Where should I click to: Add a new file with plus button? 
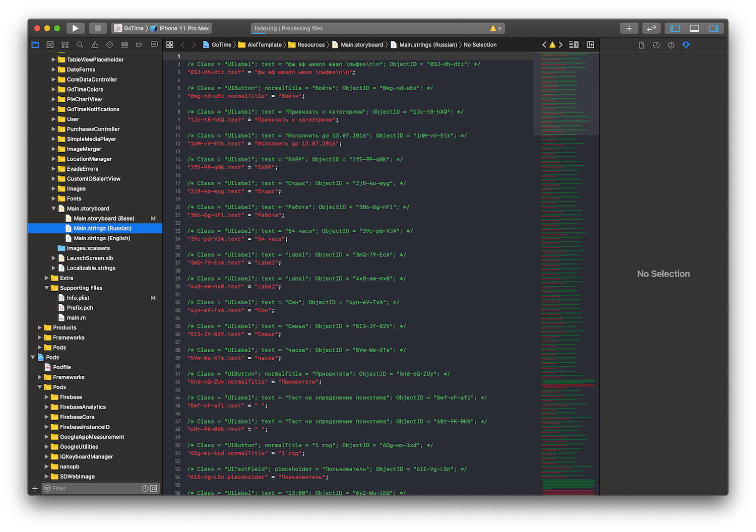[x=35, y=488]
